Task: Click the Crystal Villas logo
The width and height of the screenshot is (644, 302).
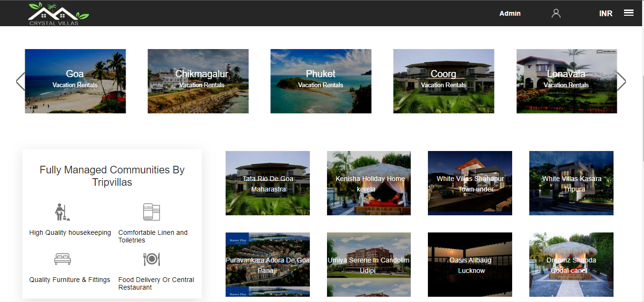Action: point(58,13)
